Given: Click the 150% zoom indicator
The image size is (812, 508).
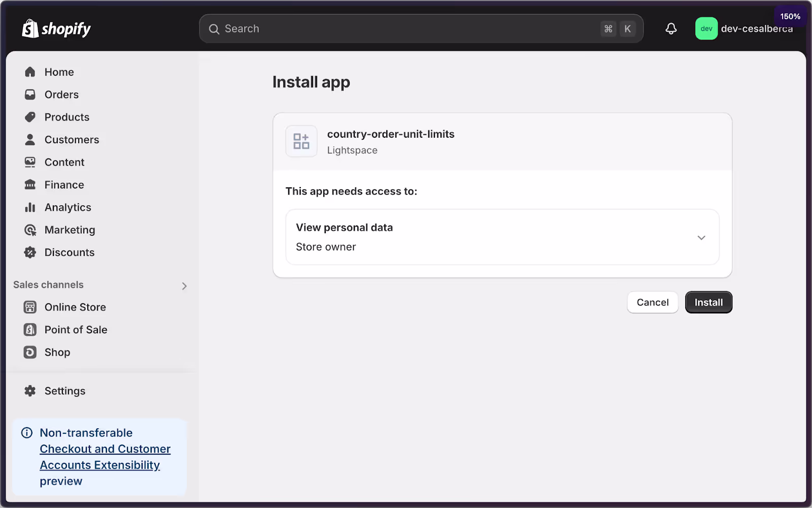Looking at the screenshot, I should pos(790,16).
